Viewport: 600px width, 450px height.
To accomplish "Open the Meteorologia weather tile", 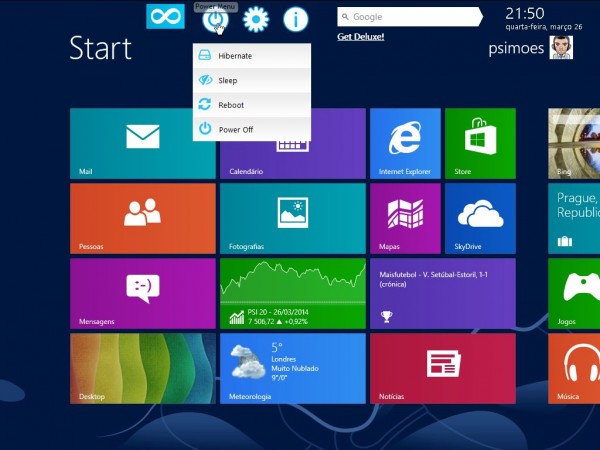I will [293, 368].
